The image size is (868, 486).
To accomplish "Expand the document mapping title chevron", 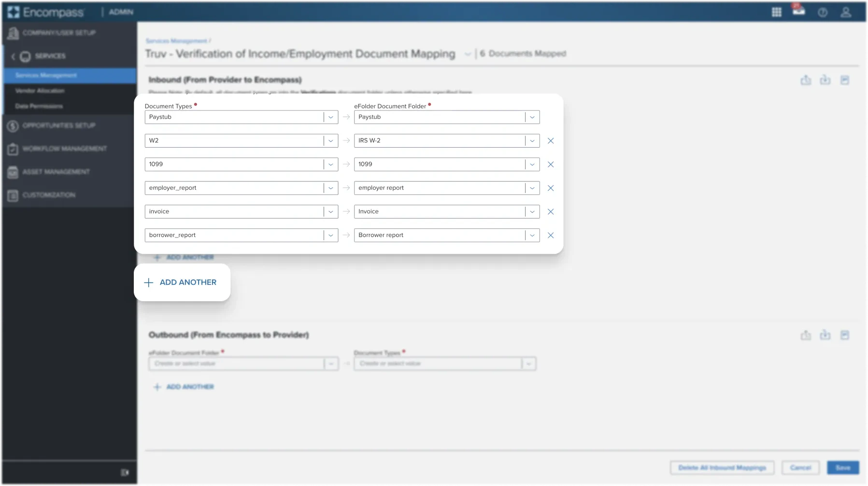I will (x=467, y=54).
